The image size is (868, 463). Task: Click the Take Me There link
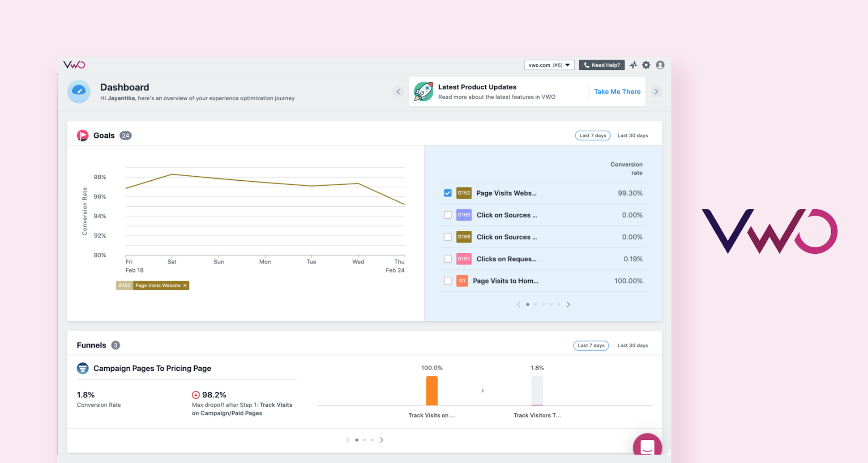pos(617,92)
